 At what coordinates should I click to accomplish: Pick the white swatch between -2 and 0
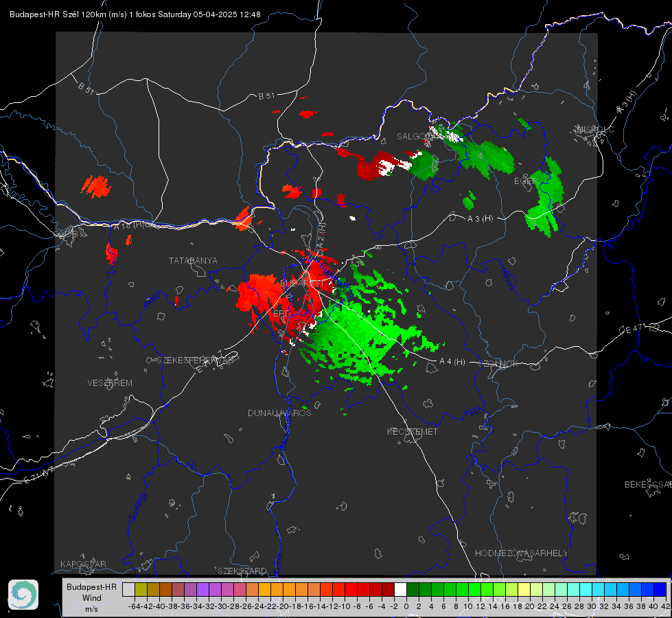pos(400,589)
